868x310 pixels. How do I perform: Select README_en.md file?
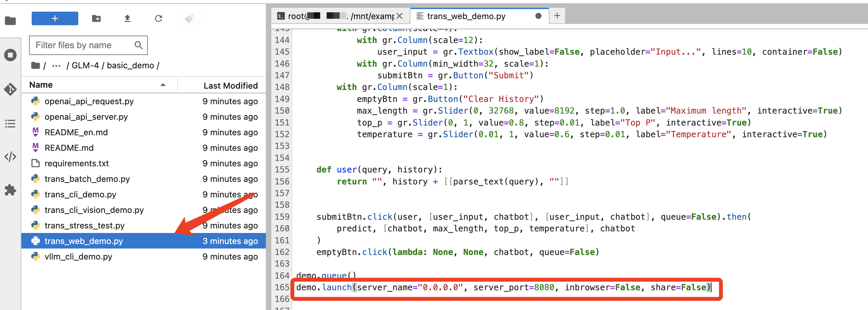coord(144,132)
